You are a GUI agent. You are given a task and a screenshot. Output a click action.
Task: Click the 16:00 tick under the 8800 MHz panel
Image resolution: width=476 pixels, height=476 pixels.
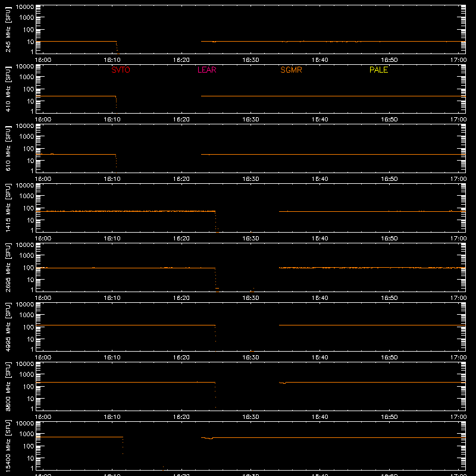(x=43, y=417)
